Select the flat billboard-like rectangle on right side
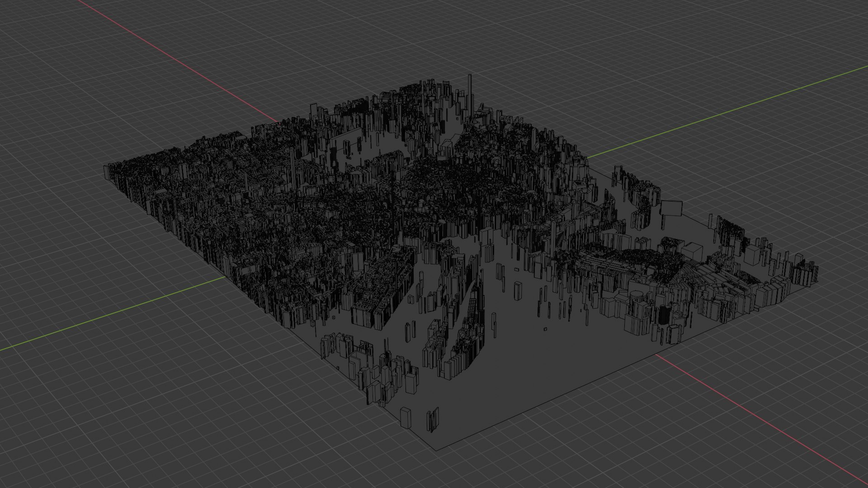The width and height of the screenshot is (868, 488). [671, 208]
